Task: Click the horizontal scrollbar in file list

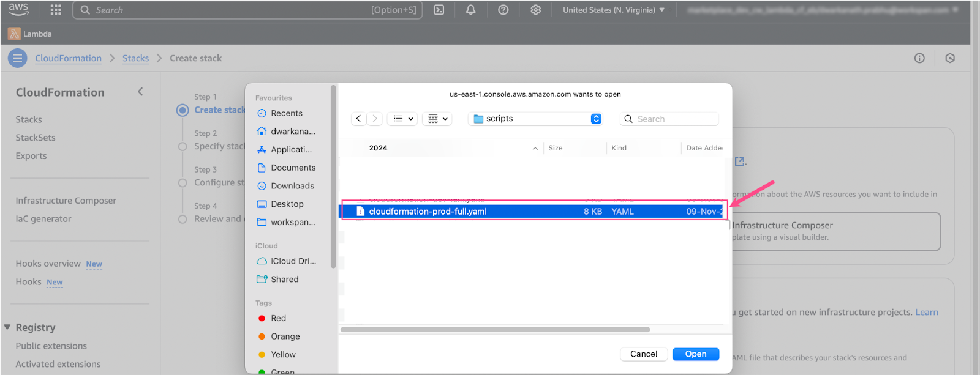Action: [x=496, y=329]
